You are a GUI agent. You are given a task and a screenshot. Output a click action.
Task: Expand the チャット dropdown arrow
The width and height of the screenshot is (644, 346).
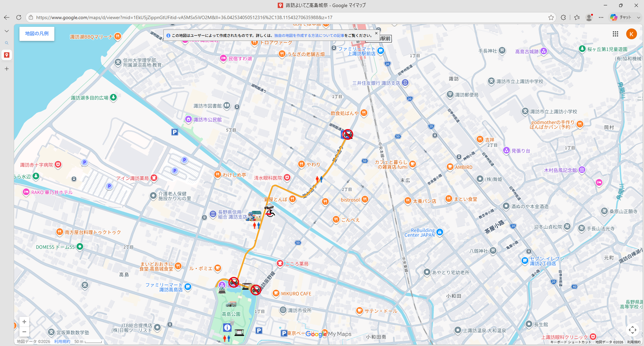coord(638,17)
